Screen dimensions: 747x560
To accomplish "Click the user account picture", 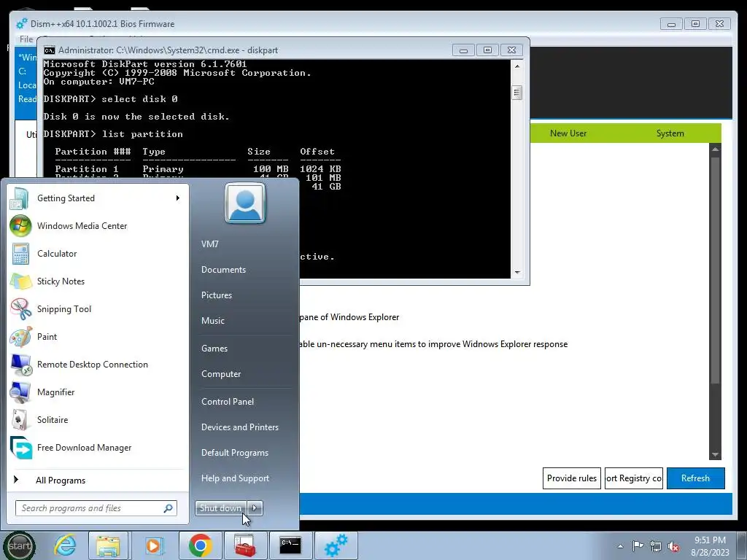I will [245, 203].
